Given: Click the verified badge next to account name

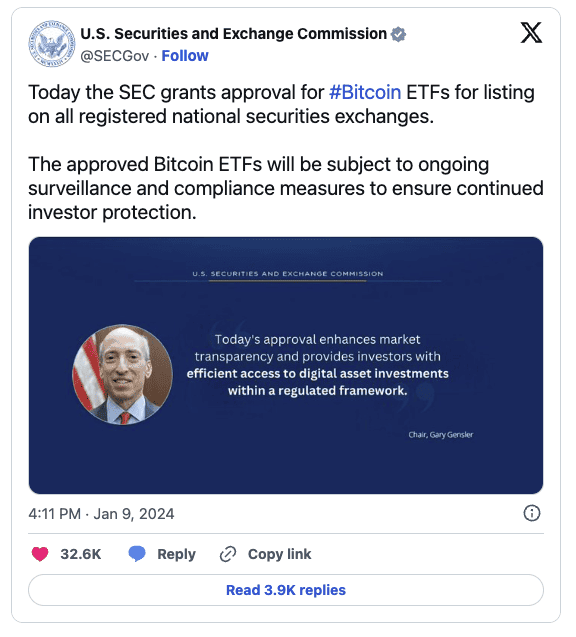Looking at the screenshot, I should [x=398, y=34].
